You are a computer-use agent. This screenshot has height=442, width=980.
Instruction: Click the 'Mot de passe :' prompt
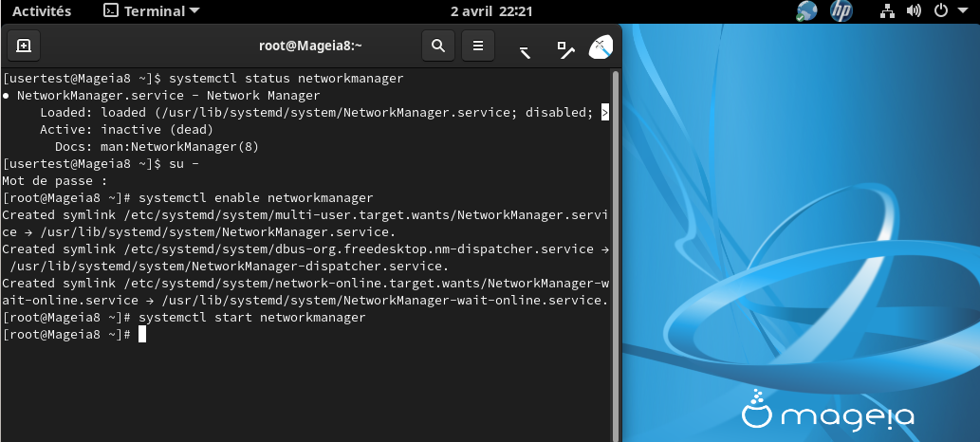pos(55,181)
